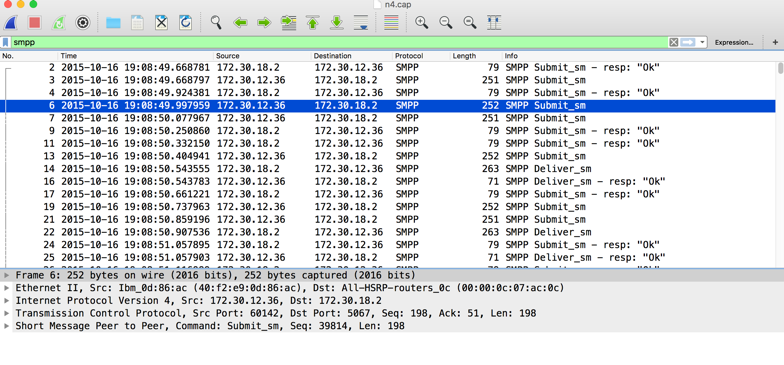Viewport: 784px width, 365px height.
Task: Close this capture file icon
Action: (x=161, y=22)
